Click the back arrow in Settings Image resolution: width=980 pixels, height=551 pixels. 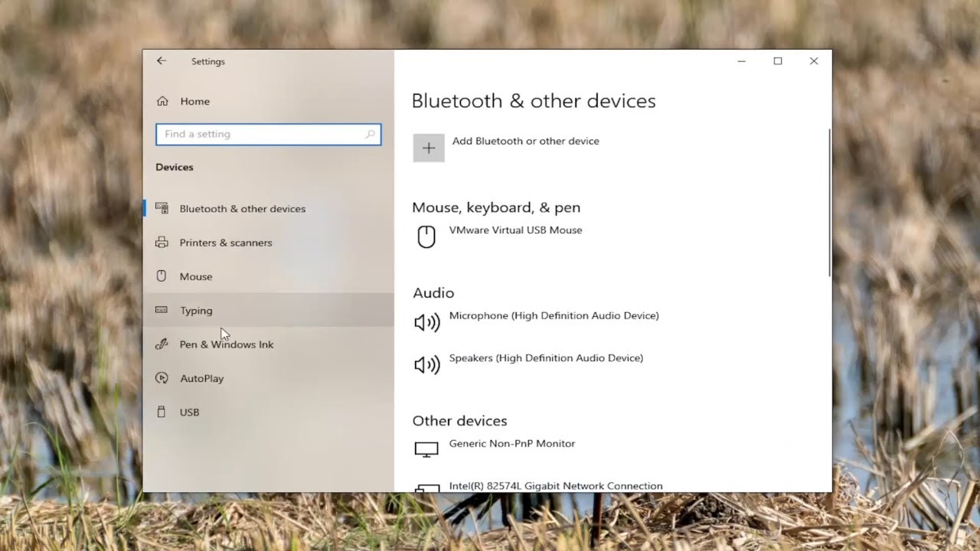(162, 61)
